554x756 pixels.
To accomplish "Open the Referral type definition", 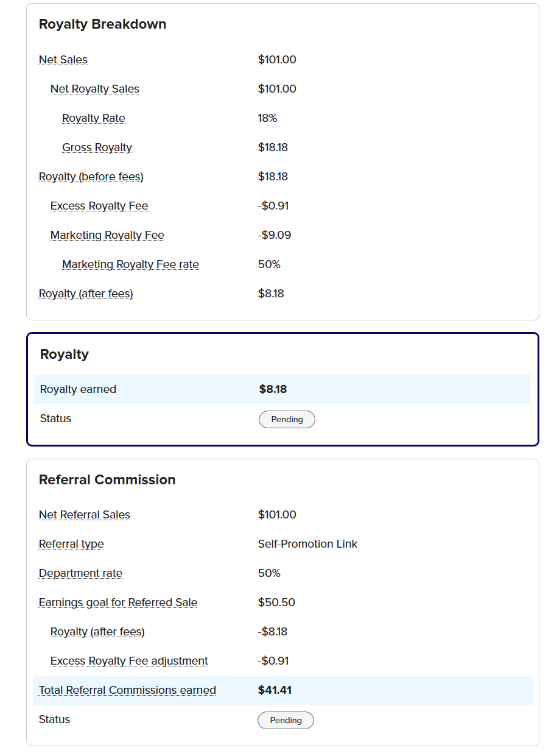I will pos(71,544).
